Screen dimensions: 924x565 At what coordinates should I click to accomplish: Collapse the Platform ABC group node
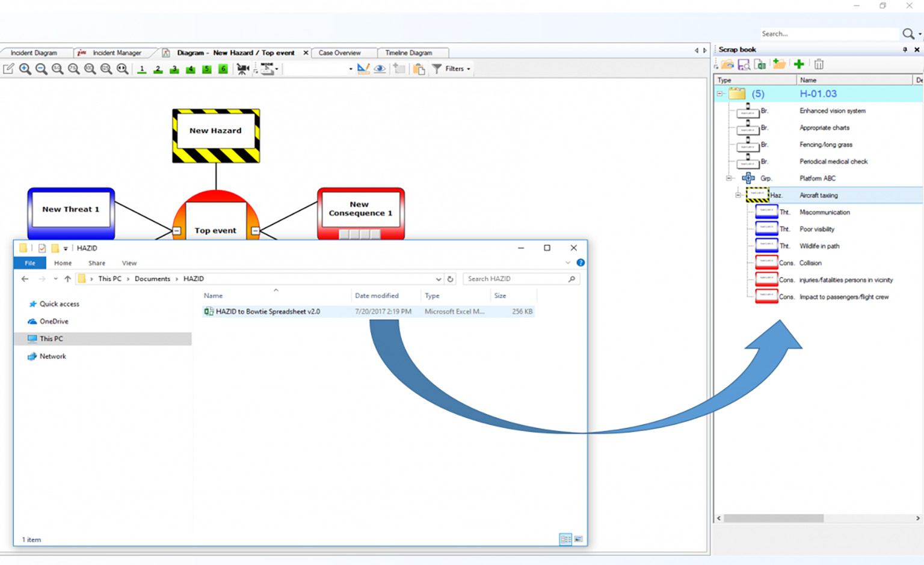point(728,179)
